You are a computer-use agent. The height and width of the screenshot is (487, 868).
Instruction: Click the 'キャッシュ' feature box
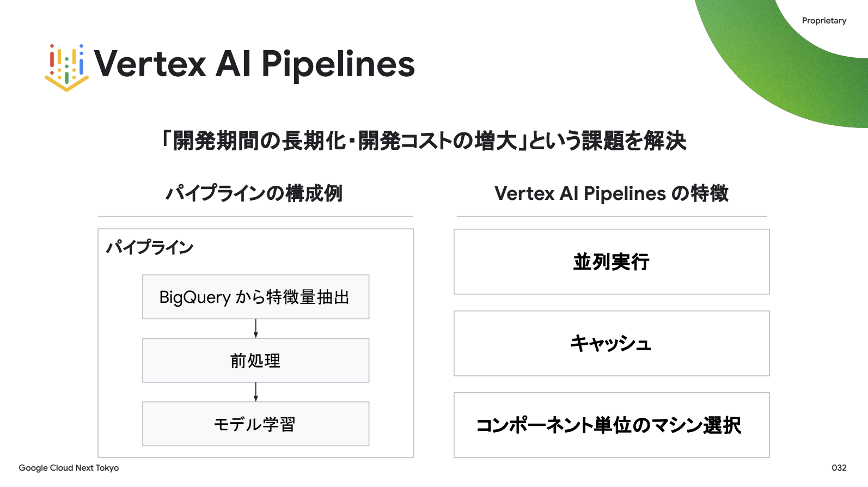(612, 344)
